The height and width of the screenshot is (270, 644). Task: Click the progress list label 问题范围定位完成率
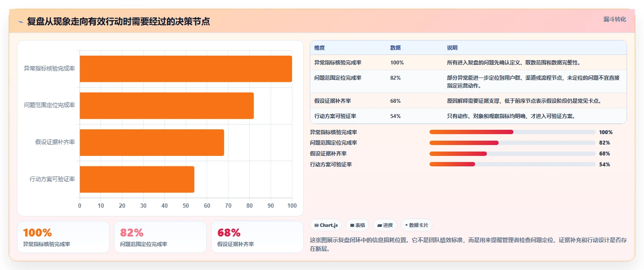pos(333,143)
